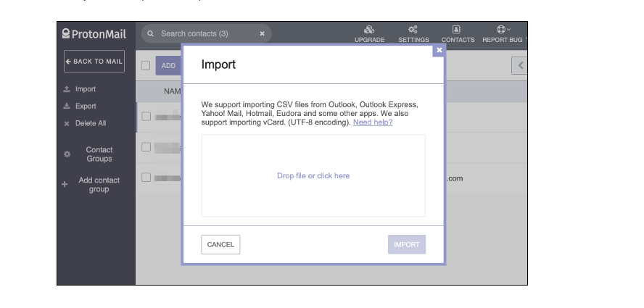Click the plus icon for Add contact group
This screenshot has width=644, height=308.
(65, 185)
